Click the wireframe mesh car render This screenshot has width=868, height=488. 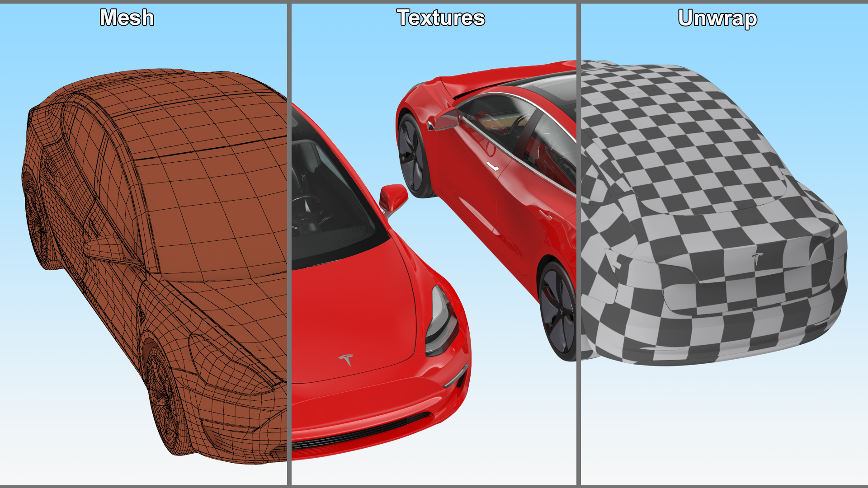point(154,267)
